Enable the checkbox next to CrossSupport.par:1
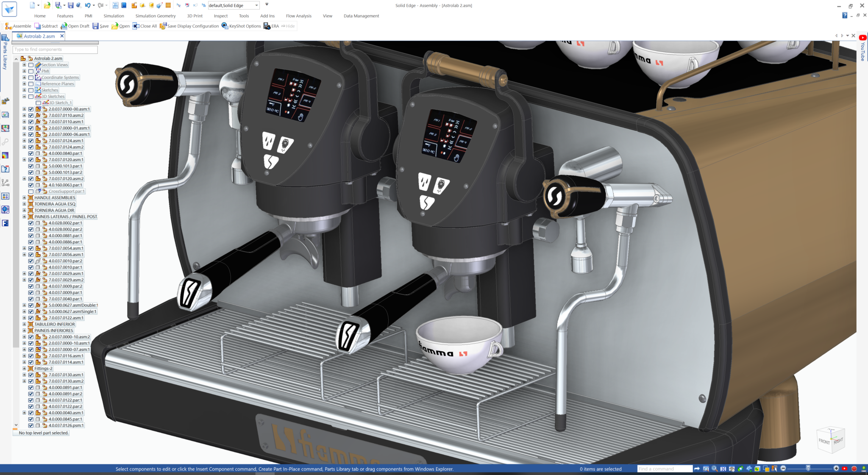 click(31, 191)
